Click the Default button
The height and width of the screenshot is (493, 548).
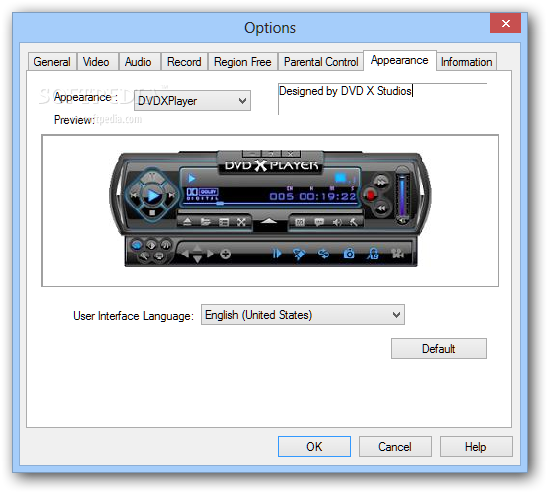[x=439, y=348]
